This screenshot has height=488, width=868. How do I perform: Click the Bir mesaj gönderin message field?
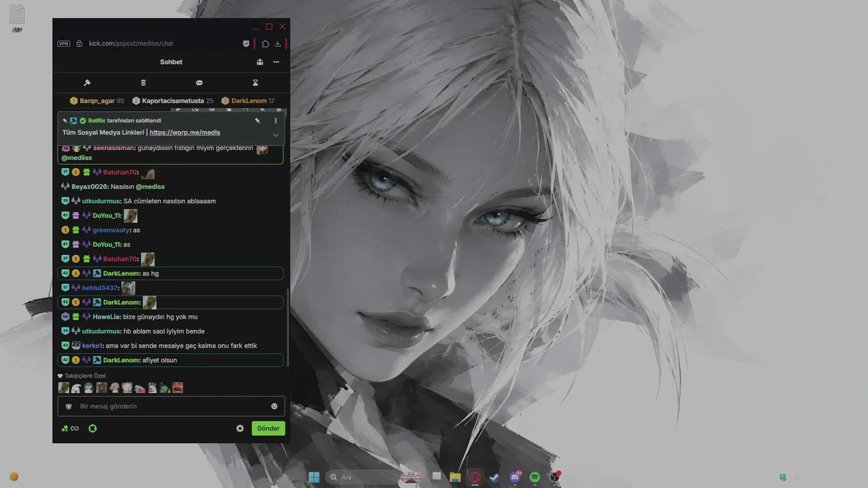pos(171,406)
